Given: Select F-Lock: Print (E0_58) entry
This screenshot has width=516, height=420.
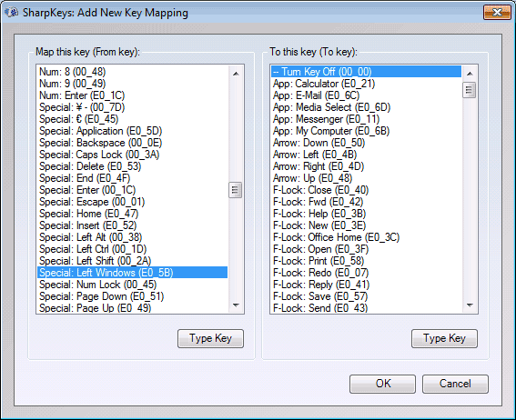Looking at the screenshot, I should 366,261.
